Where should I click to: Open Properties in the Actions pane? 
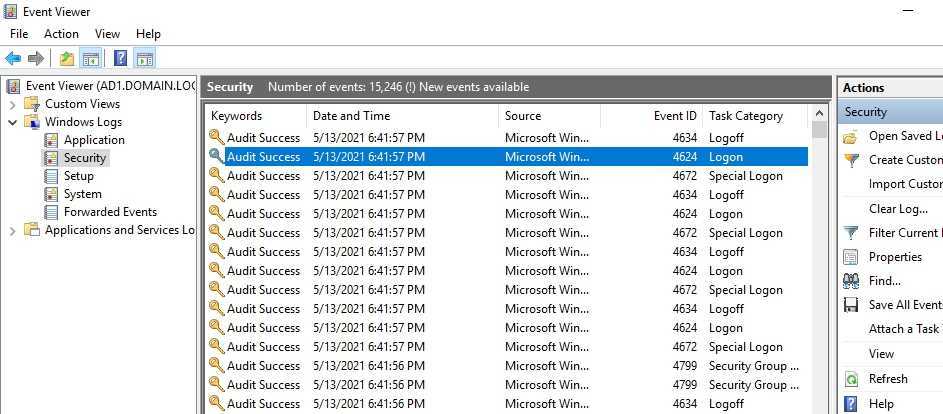tap(895, 257)
